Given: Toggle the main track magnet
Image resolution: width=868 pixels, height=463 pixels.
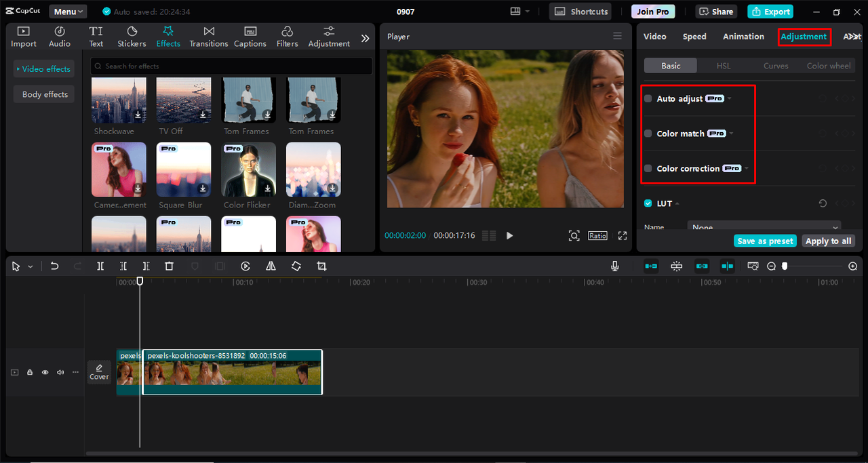Looking at the screenshot, I should pos(651,266).
